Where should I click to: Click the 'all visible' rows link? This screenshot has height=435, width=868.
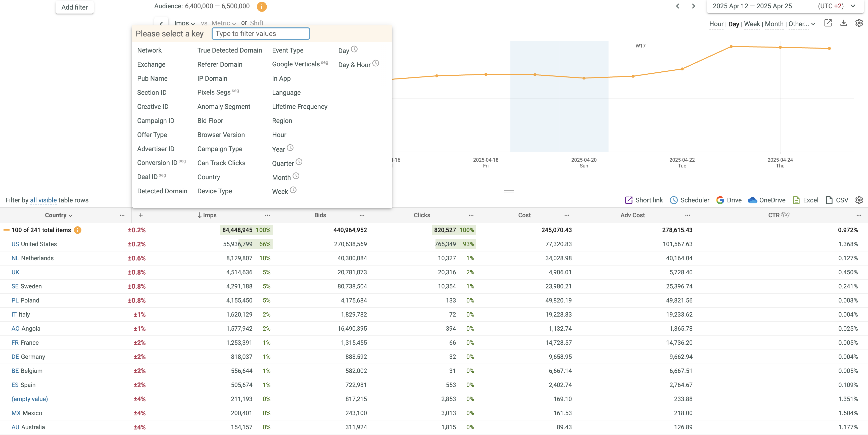pos(43,200)
